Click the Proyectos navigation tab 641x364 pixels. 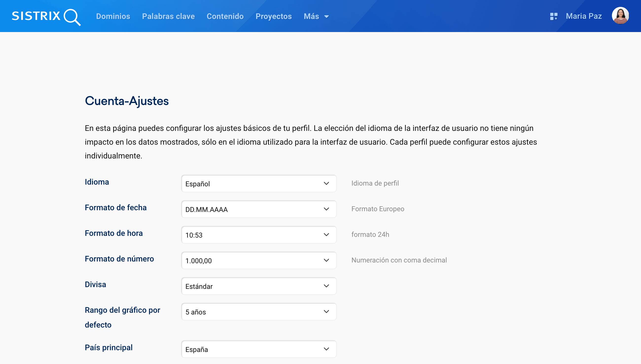pos(274,16)
